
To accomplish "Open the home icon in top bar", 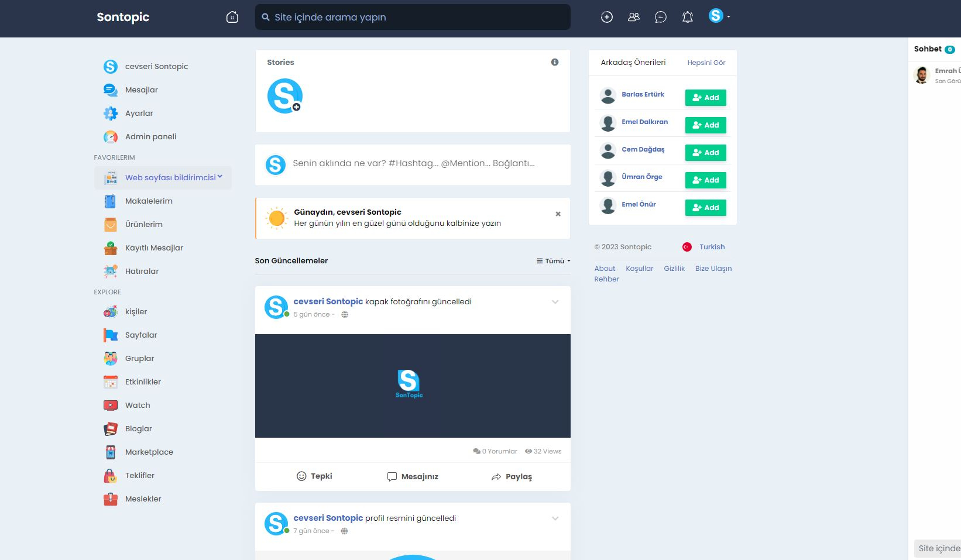I will (x=232, y=17).
